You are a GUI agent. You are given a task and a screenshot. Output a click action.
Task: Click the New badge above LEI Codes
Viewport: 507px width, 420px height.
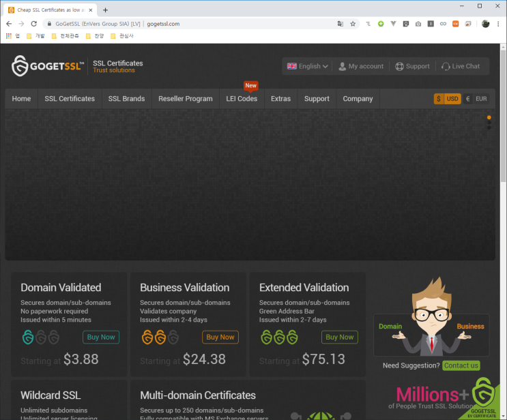coord(250,86)
